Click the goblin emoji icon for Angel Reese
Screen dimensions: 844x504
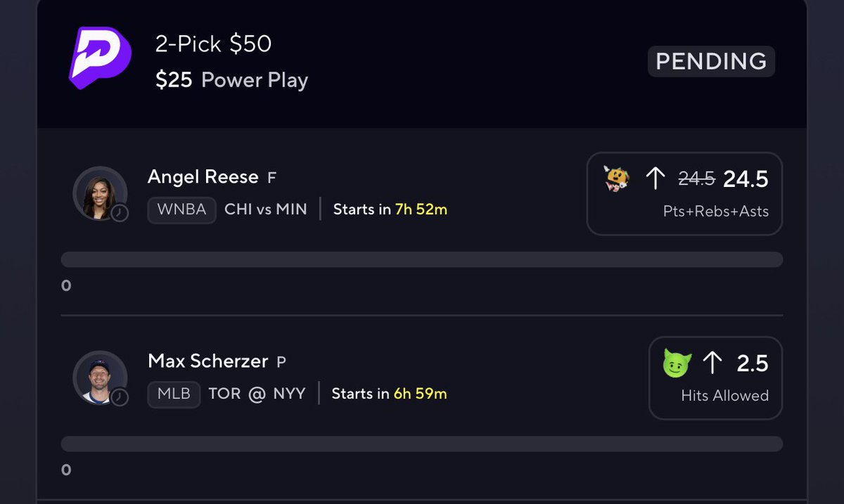coord(617,179)
